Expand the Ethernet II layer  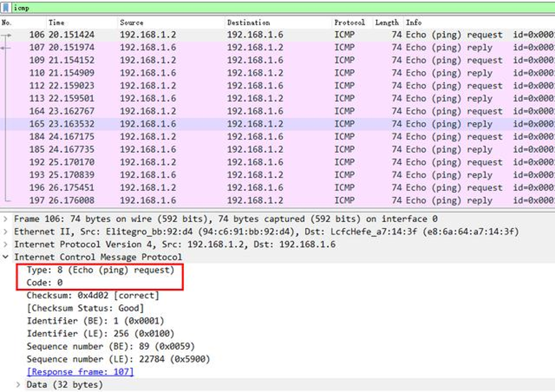6,232
